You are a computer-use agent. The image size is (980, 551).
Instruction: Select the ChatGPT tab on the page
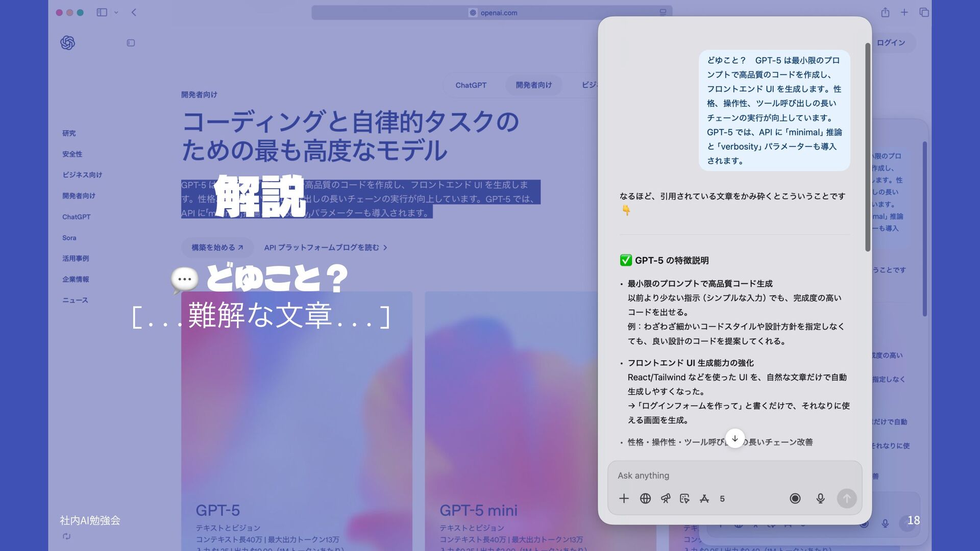click(471, 85)
